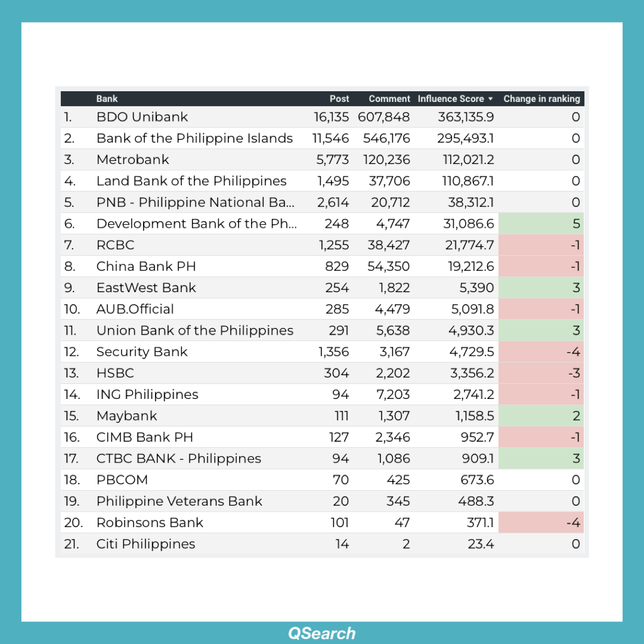This screenshot has width=644, height=644.
Task: Click Security Bank ranking change -4
Action: click(x=541, y=352)
